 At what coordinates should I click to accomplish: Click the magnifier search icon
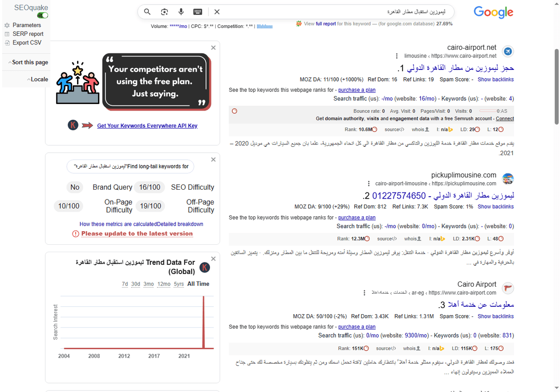[x=147, y=12]
